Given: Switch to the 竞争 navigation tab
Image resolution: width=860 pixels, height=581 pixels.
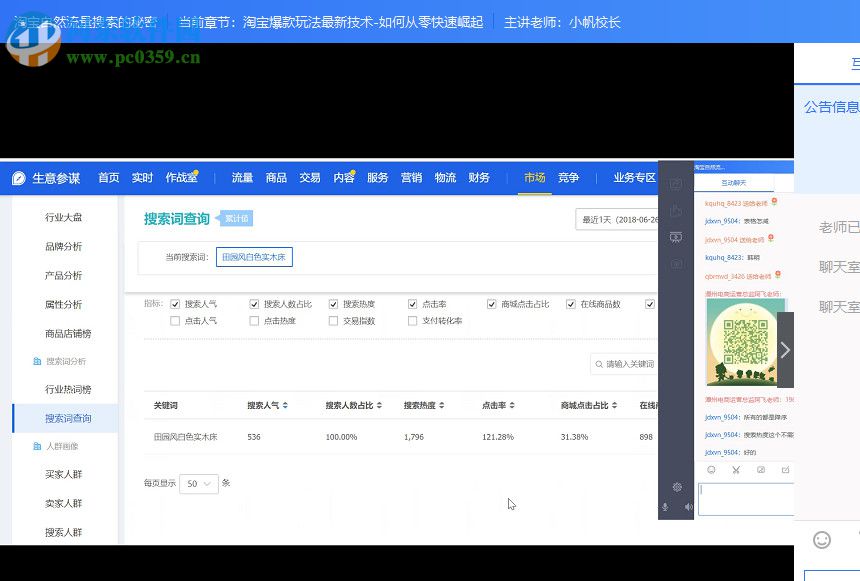Looking at the screenshot, I should [568, 177].
